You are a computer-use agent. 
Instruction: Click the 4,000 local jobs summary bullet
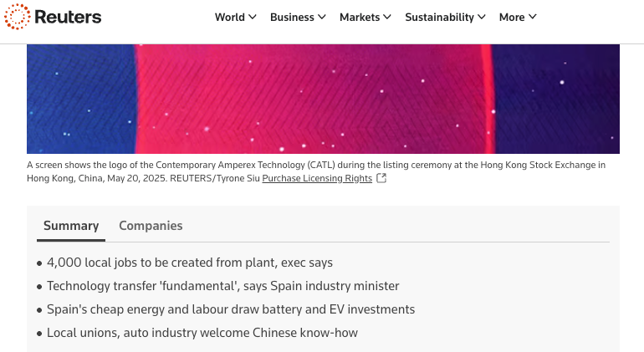click(x=190, y=263)
